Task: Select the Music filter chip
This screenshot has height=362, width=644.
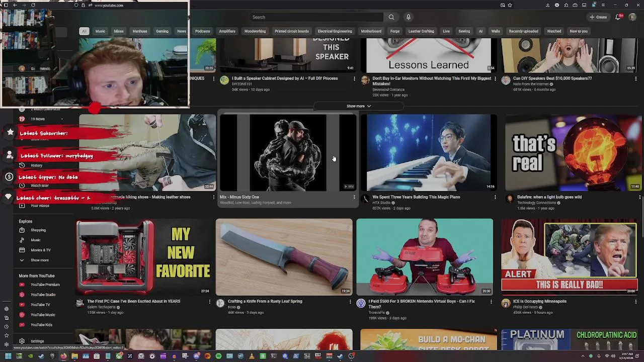Action: (100, 31)
